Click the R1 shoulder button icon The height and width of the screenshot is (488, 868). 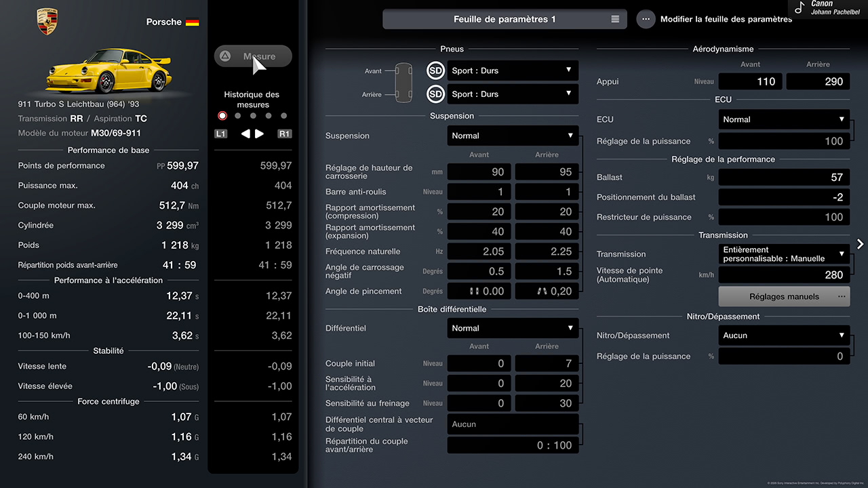pyautogui.click(x=285, y=134)
